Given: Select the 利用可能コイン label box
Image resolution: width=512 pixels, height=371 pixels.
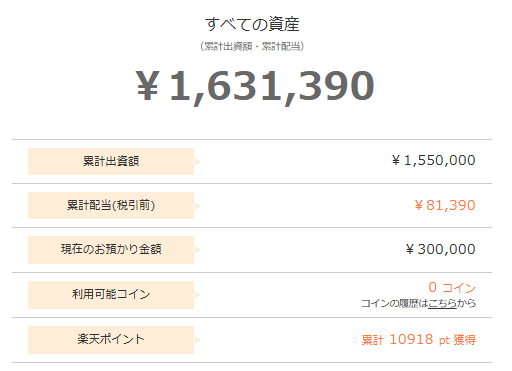Looking at the screenshot, I should (x=111, y=295).
